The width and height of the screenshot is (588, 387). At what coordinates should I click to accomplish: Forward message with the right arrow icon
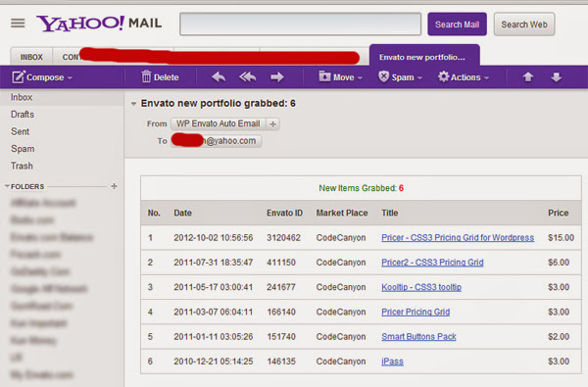pos(276,77)
